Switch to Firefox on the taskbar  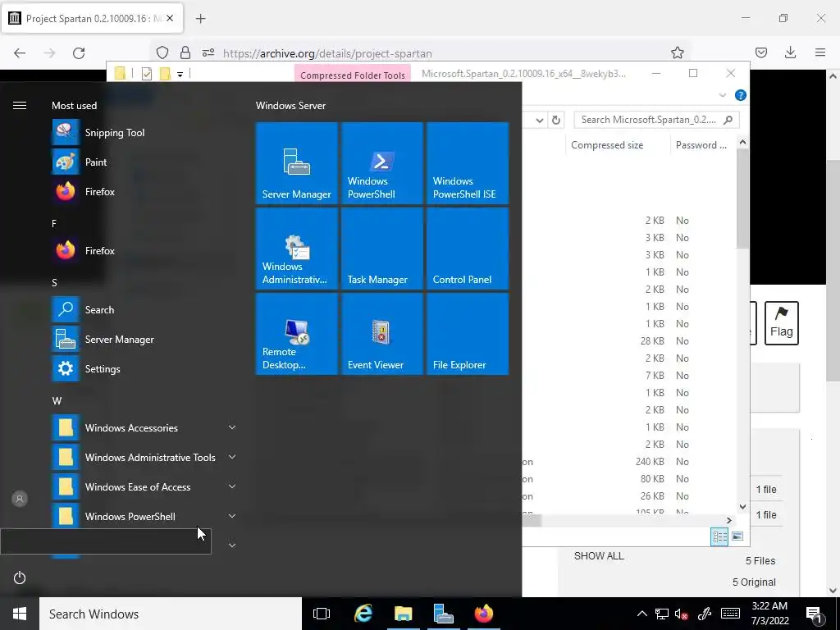pos(484,614)
